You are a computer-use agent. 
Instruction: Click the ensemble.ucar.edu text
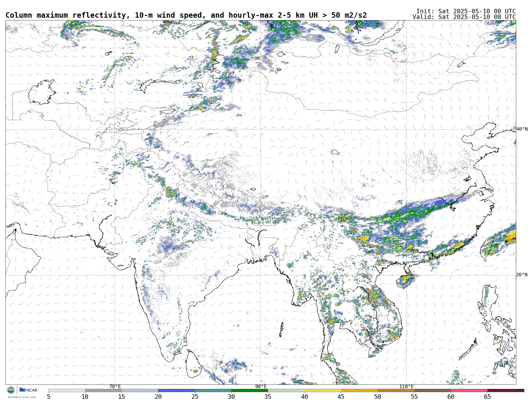coord(22,397)
